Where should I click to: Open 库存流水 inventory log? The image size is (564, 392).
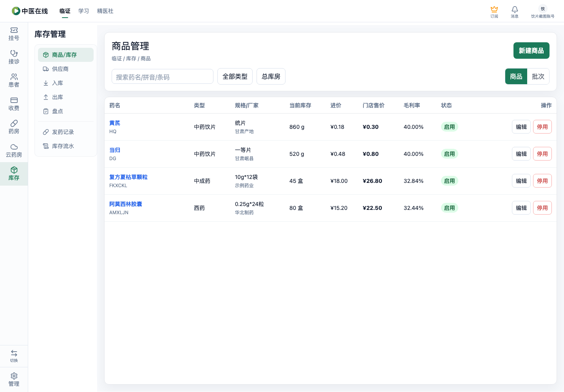click(66, 146)
